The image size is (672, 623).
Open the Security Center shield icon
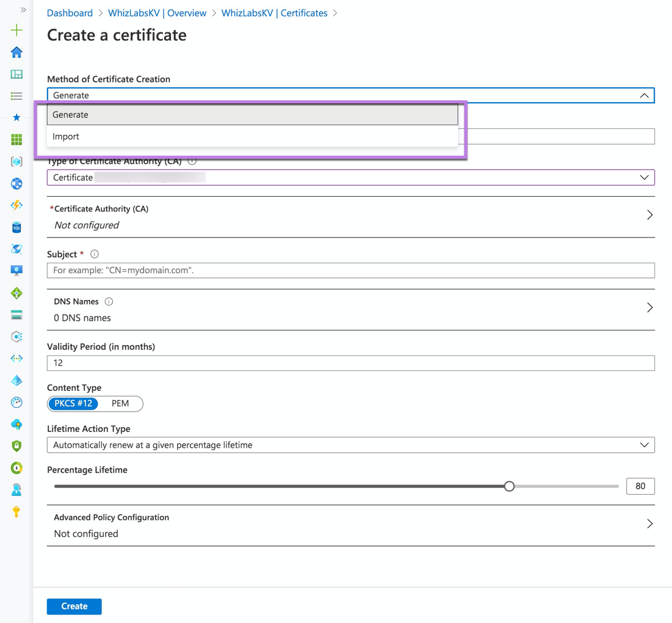(16, 446)
